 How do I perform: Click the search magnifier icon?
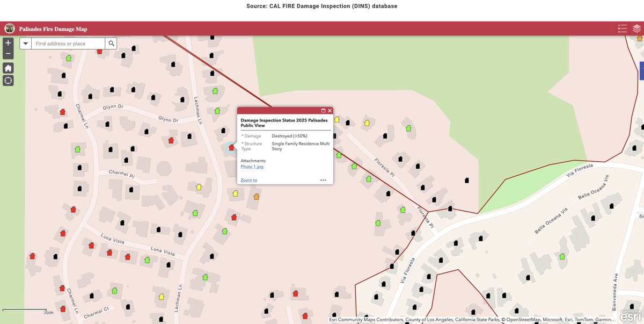111,43
